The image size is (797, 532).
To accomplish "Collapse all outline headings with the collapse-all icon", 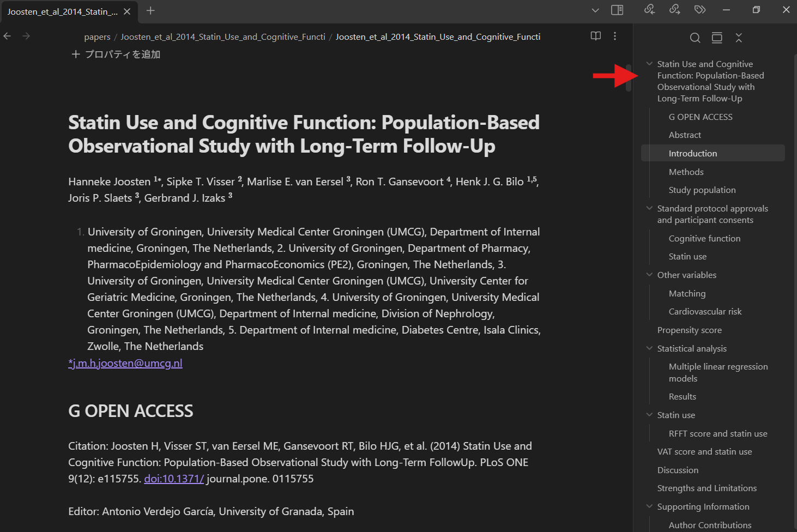I will (739, 38).
